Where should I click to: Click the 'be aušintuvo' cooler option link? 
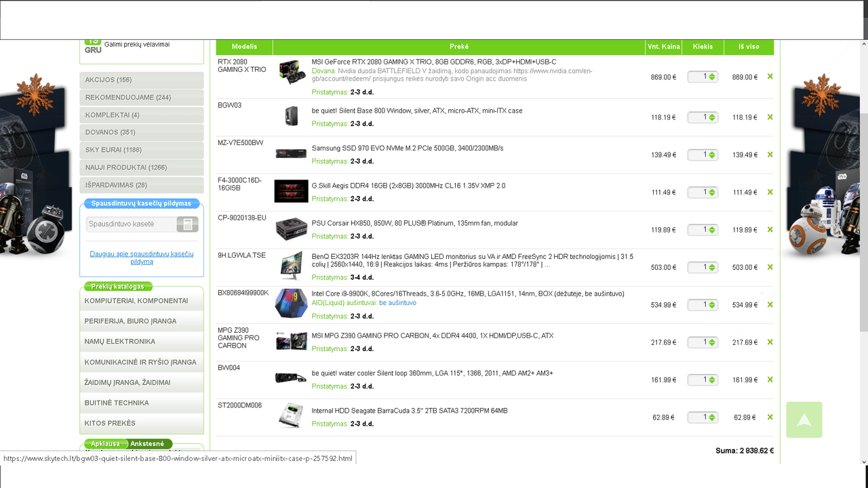coord(398,303)
